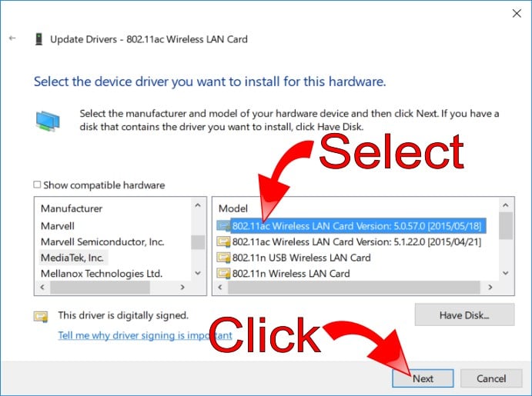This screenshot has width=532, height=396.
Task: Click the Model list vertical scroll thumb
Action: coord(506,225)
